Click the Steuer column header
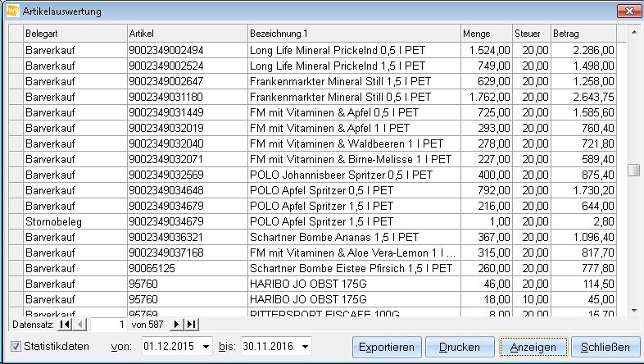This screenshot has width=644, height=364. pyautogui.click(x=532, y=34)
